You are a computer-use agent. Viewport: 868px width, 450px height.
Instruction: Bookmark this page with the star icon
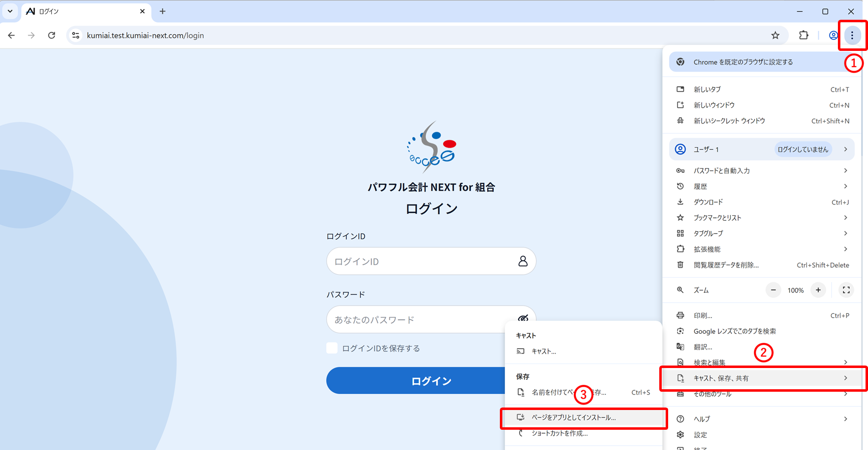click(775, 36)
